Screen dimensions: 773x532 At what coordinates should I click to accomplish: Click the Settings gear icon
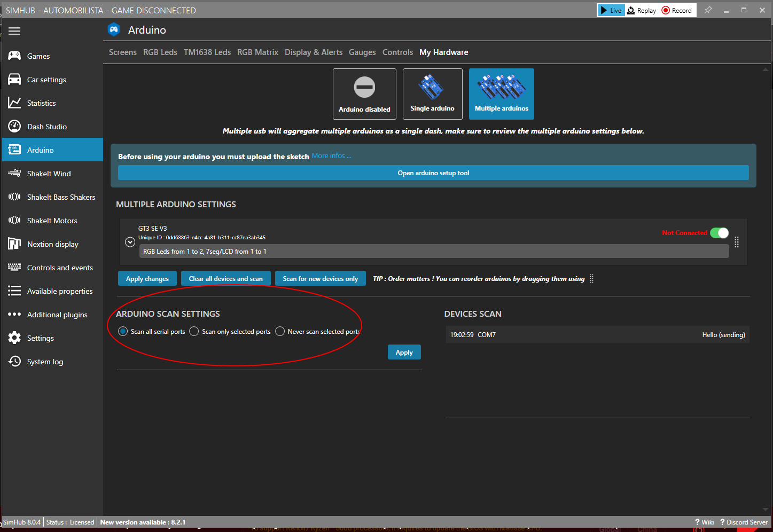pyautogui.click(x=14, y=338)
